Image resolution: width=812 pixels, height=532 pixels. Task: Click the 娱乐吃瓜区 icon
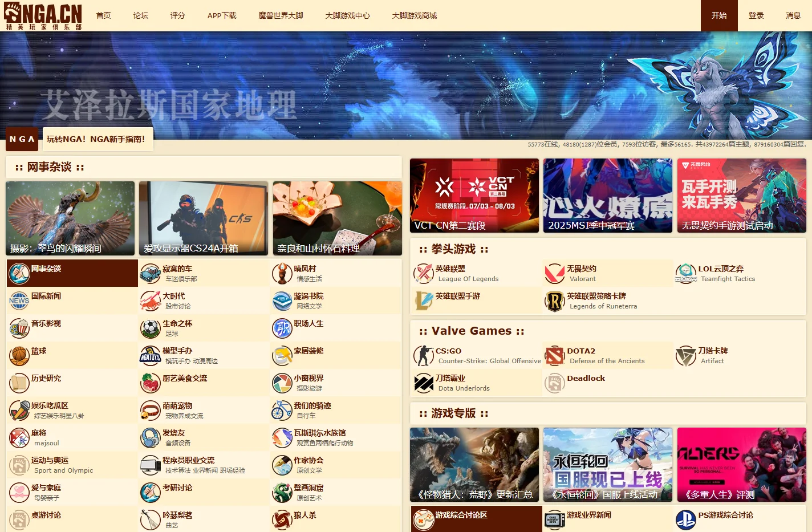coord(19,410)
